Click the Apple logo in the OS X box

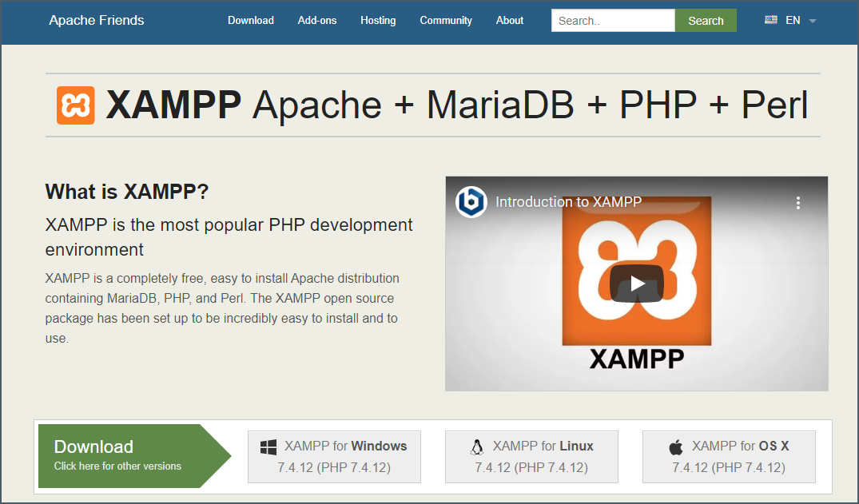click(x=676, y=447)
